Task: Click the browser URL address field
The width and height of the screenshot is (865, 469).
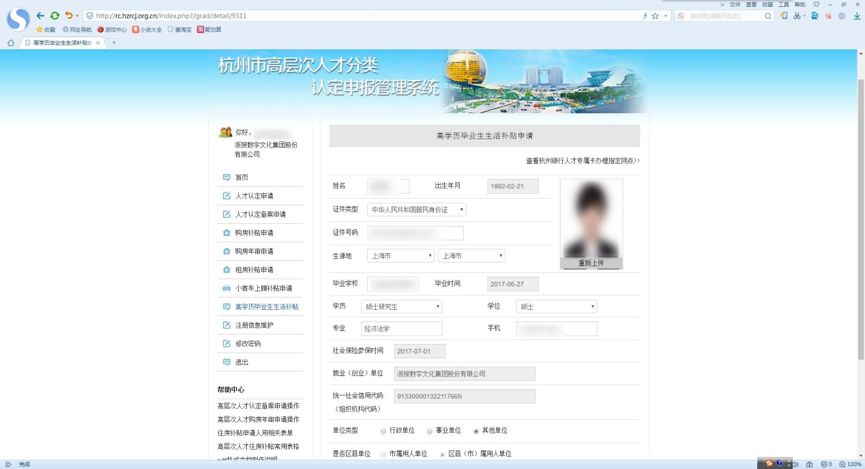Action: (364, 16)
